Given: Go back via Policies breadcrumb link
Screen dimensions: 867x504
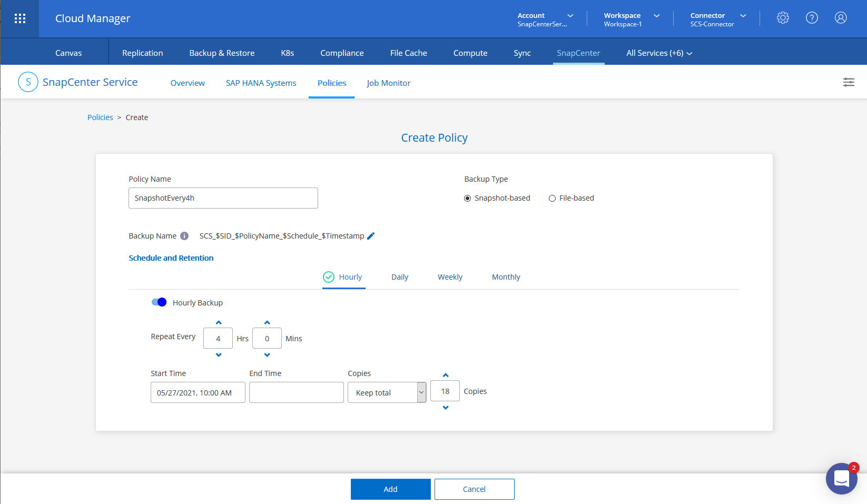Looking at the screenshot, I should pyautogui.click(x=100, y=117).
